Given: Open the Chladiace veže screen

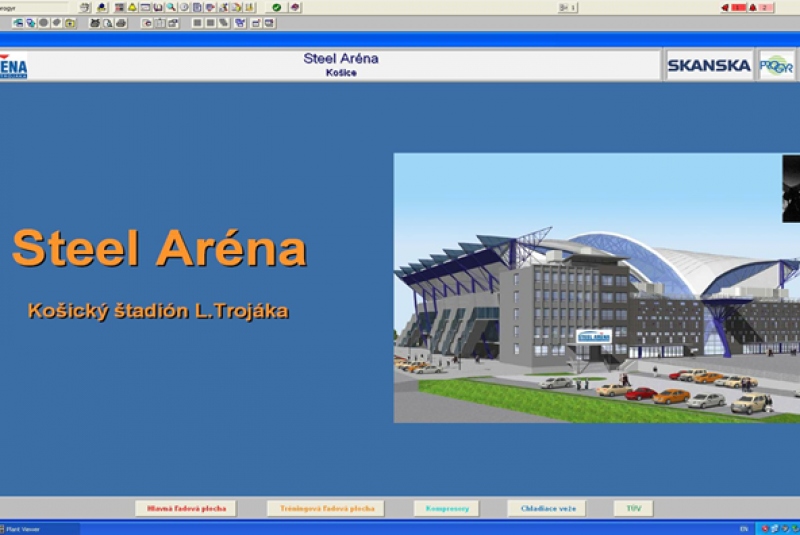Looking at the screenshot, I should point(547,508).
